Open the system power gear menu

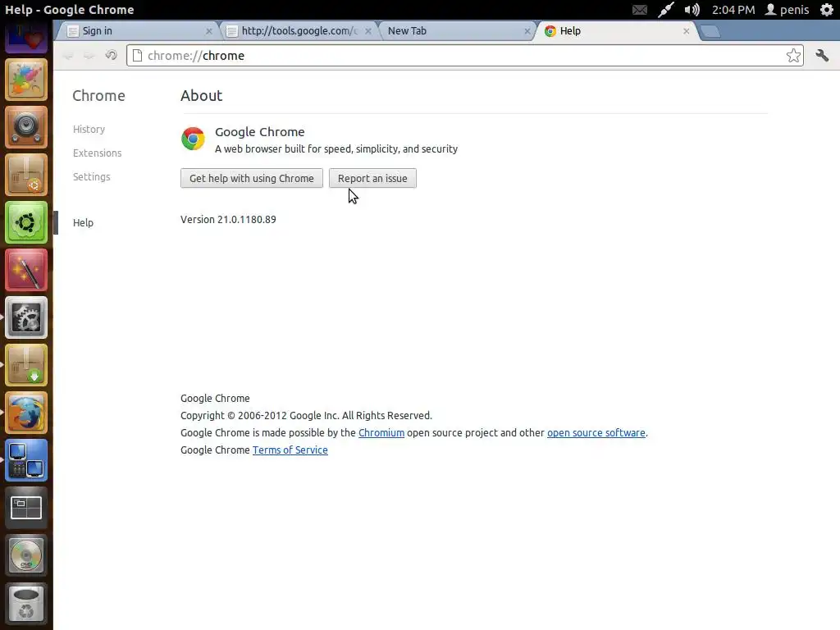coord(827,10)
